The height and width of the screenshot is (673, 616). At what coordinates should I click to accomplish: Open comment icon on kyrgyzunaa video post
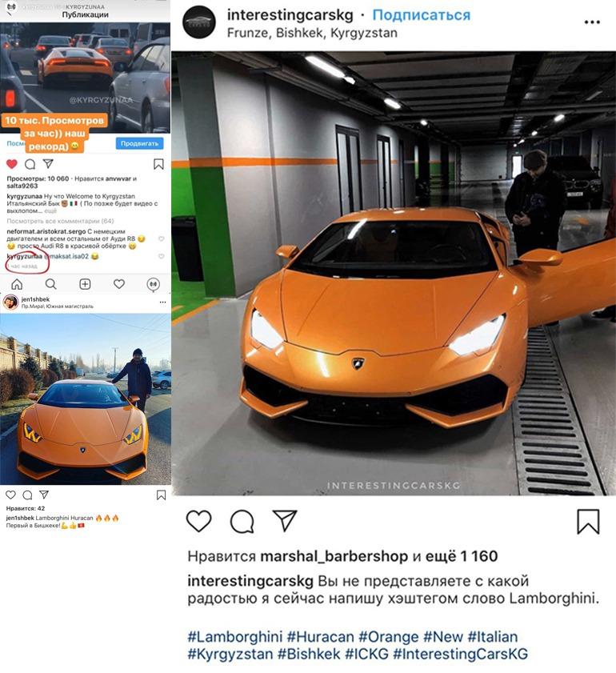30,164
